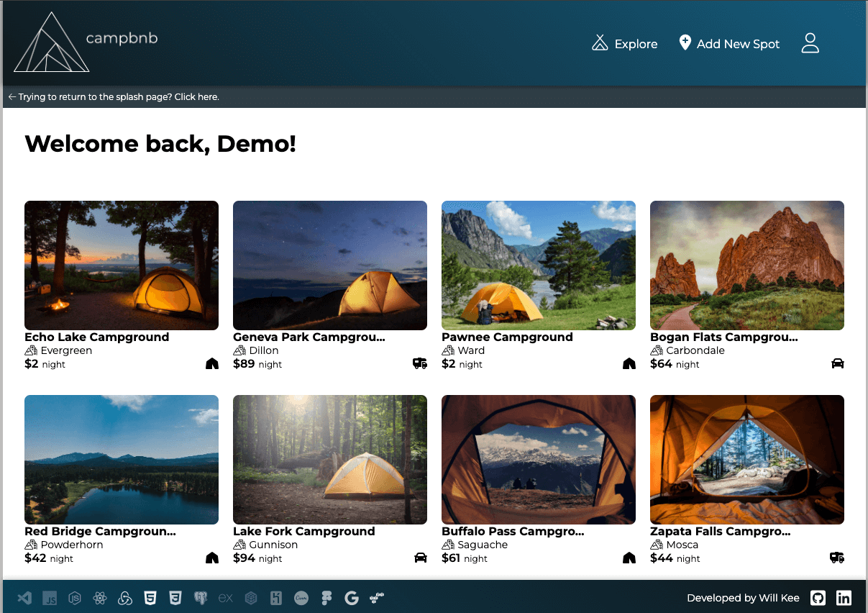
Task: Click the Figma icon in footer
Action: (x=326, y=598)
